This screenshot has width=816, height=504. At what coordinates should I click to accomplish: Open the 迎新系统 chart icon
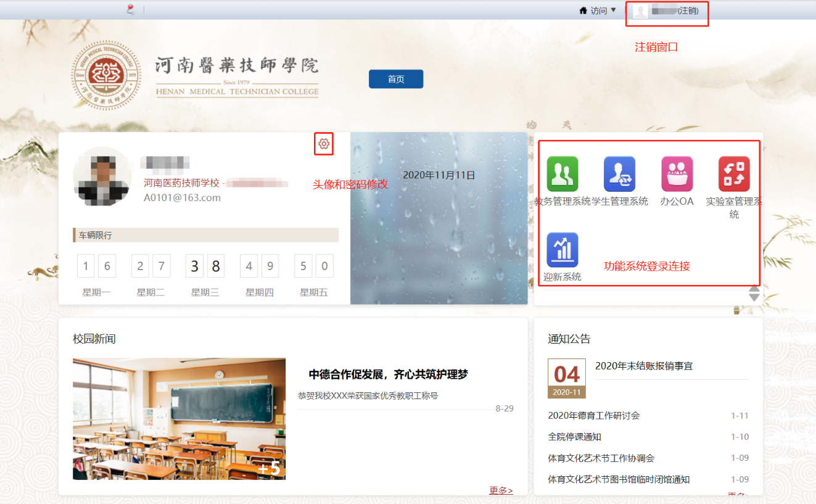tap(563, 250)
